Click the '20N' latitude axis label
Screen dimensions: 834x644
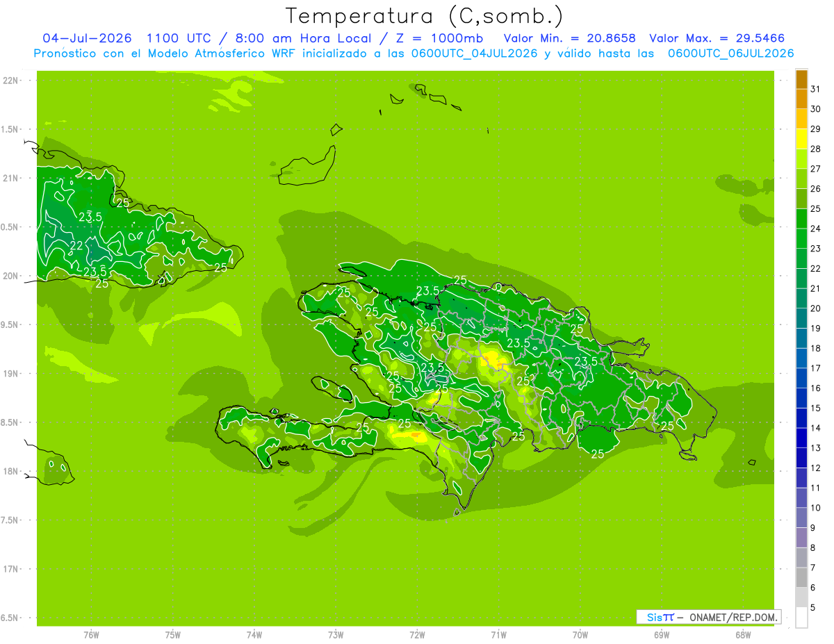10,276
